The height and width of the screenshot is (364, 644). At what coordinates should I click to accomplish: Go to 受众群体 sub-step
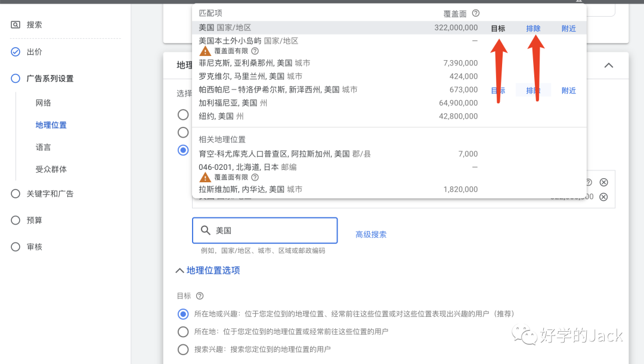pyautogui.click(x=51, y=169)
